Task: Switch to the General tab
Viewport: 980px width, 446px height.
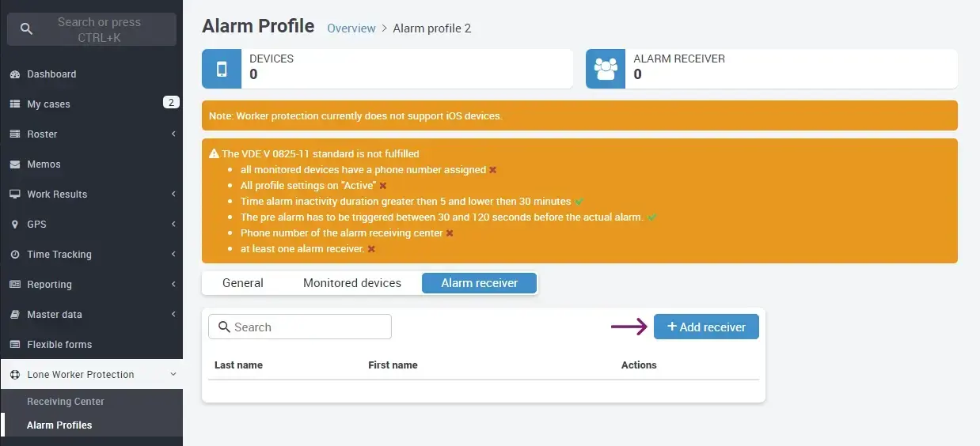Action: click(243, 283)
